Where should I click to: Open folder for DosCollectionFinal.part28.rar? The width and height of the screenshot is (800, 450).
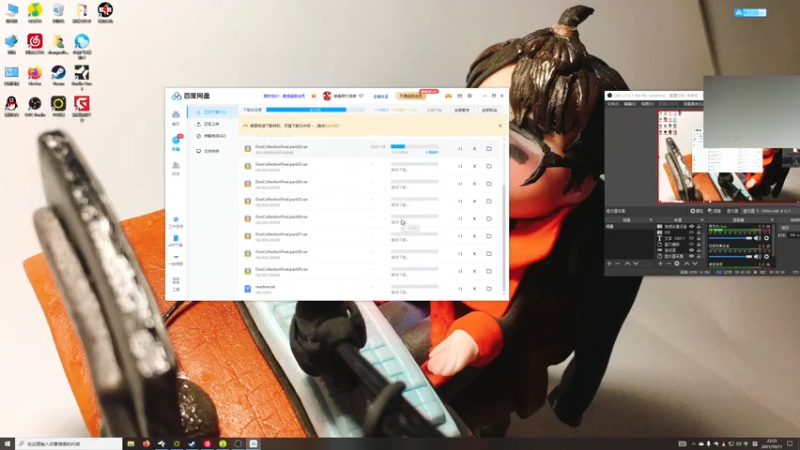[489, 254]
